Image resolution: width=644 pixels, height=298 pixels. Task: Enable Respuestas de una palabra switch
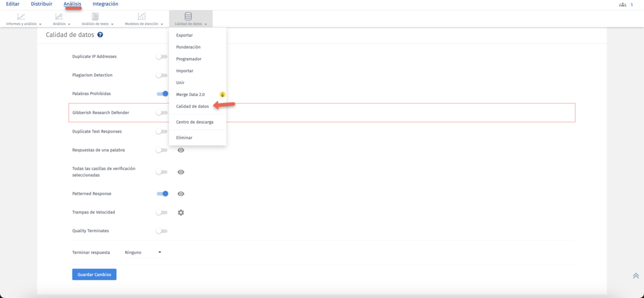(x=162, y=150)
